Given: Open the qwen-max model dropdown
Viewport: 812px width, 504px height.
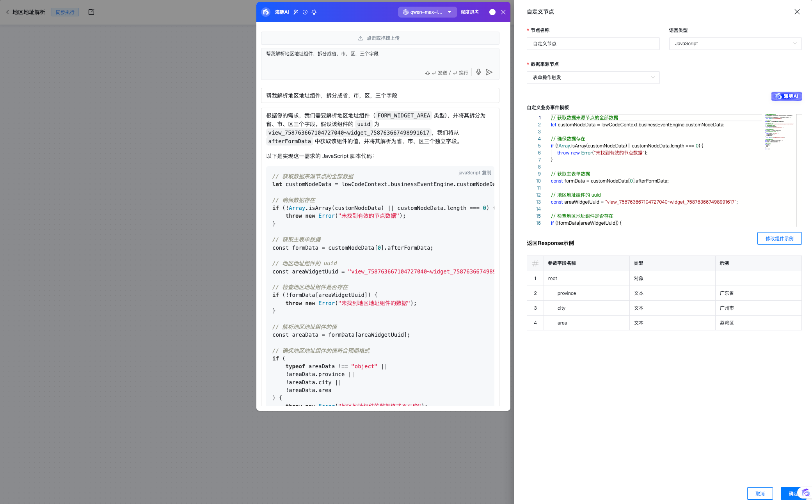Looking at the screenshot, I should (x=427, y=12).
